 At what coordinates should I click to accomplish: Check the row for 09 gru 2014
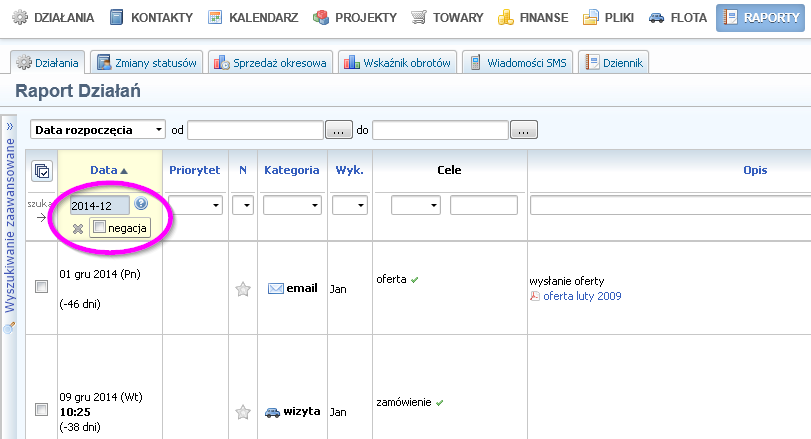41,409
